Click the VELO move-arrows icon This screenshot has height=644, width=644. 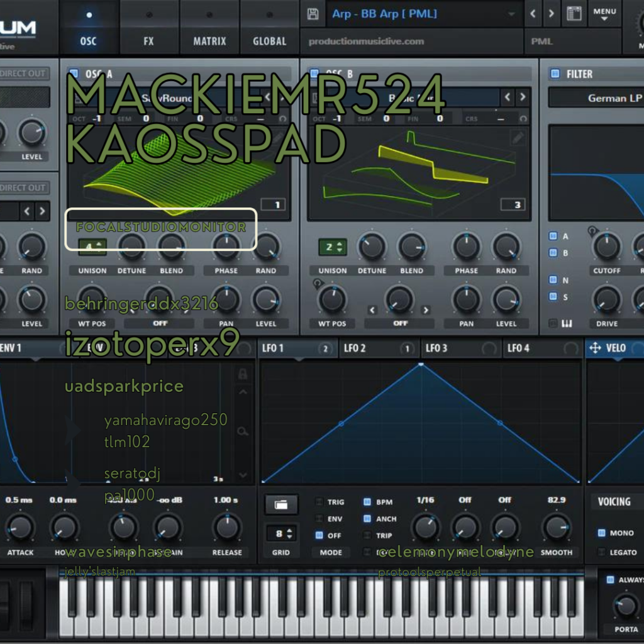tap(595, 348)
